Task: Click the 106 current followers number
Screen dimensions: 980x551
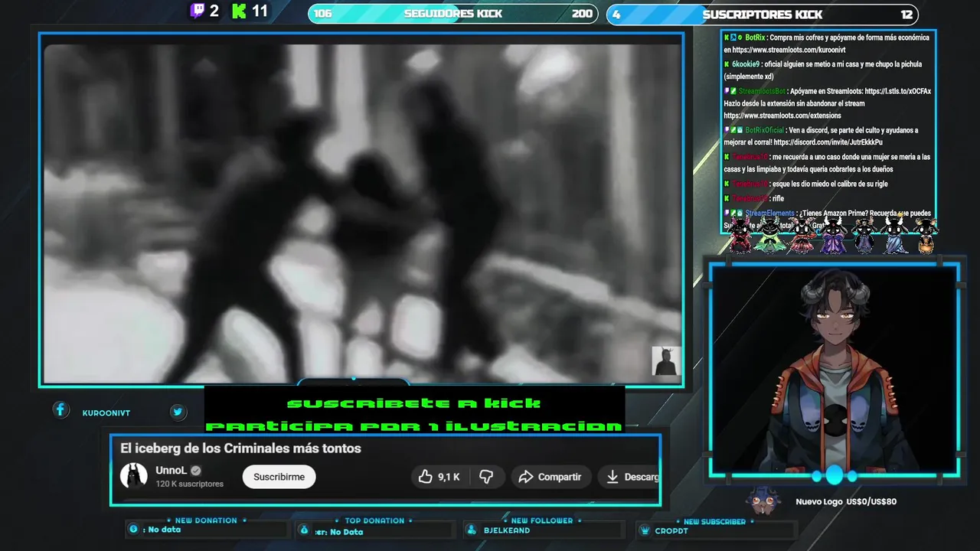Action: point(322,14)
